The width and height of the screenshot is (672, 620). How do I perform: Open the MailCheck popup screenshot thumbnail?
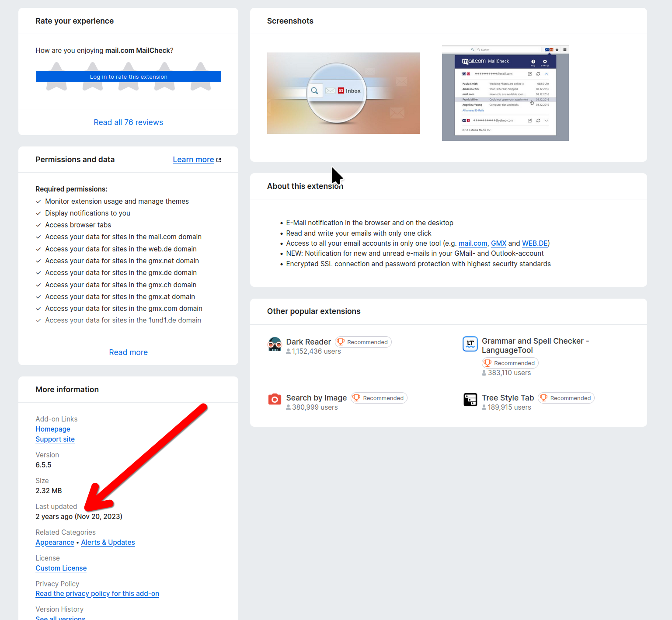[x=505, y=93]
